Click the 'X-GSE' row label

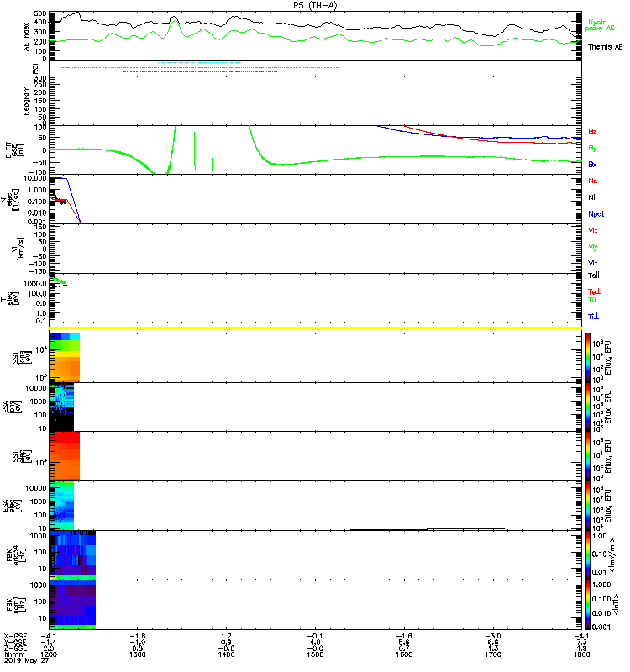tap(15, 637)
